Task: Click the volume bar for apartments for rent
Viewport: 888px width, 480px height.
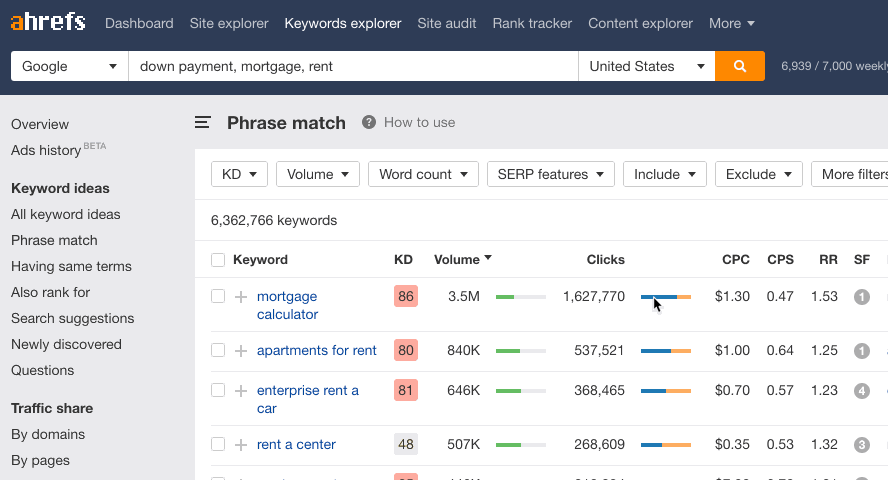Action: tap(521, 351)
